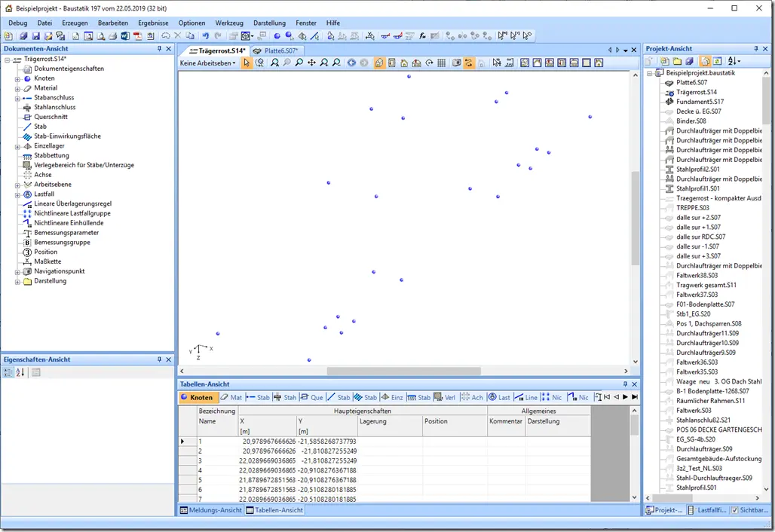Click the Word export icon

point(124,36)
